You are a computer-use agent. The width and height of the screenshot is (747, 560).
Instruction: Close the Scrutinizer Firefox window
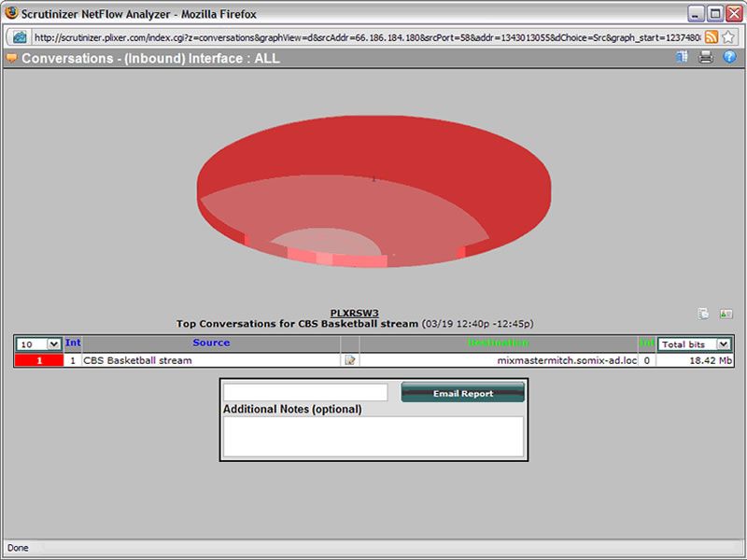[x=734, y=13]
